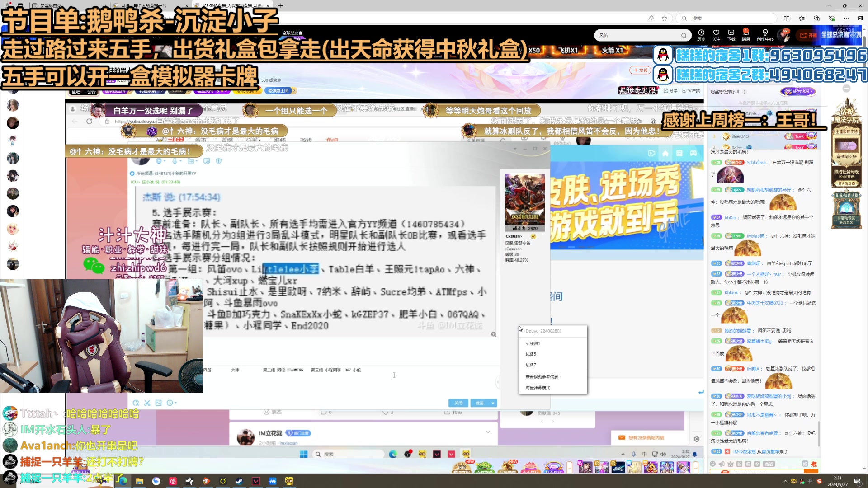
Task: Toggle 海量弹幕模式 in context menu
Action: pyautogui.click(x=552, y=388)
